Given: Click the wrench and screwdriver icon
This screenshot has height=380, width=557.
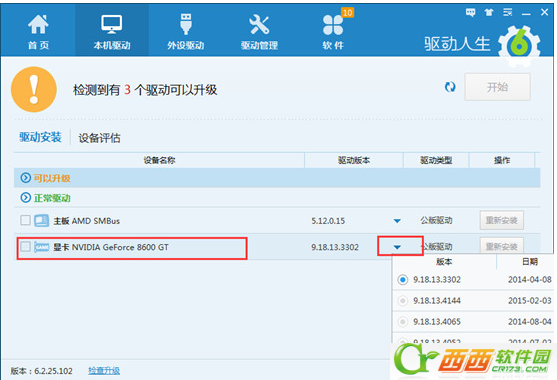Looking at the screenshot, I should click(x=259, y=24).
